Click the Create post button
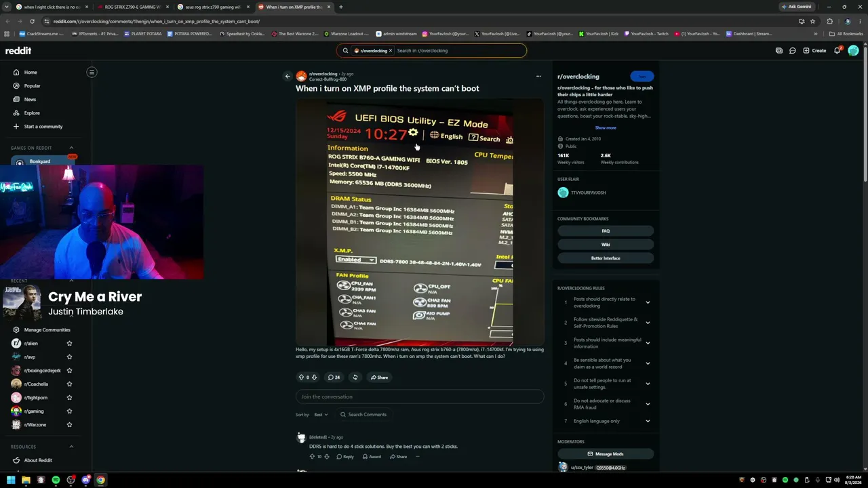Screen dimensions: 868x488 [x=814, y=51]
